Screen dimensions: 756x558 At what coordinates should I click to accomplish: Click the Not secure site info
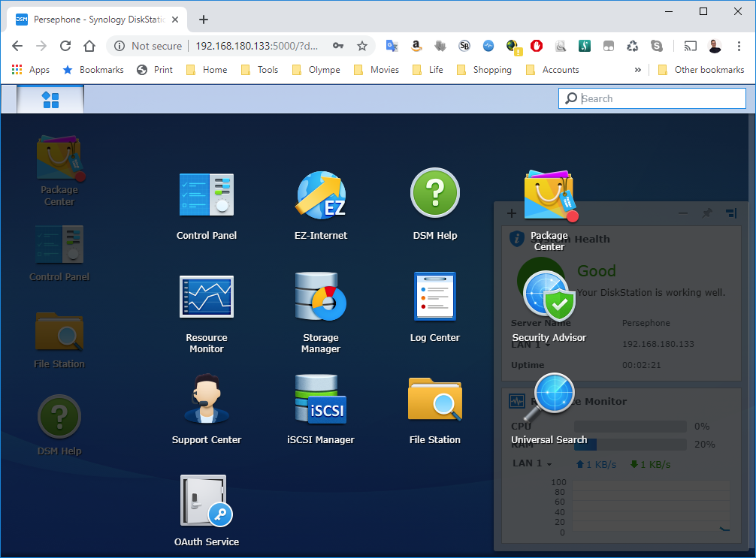tap(148, 46)
